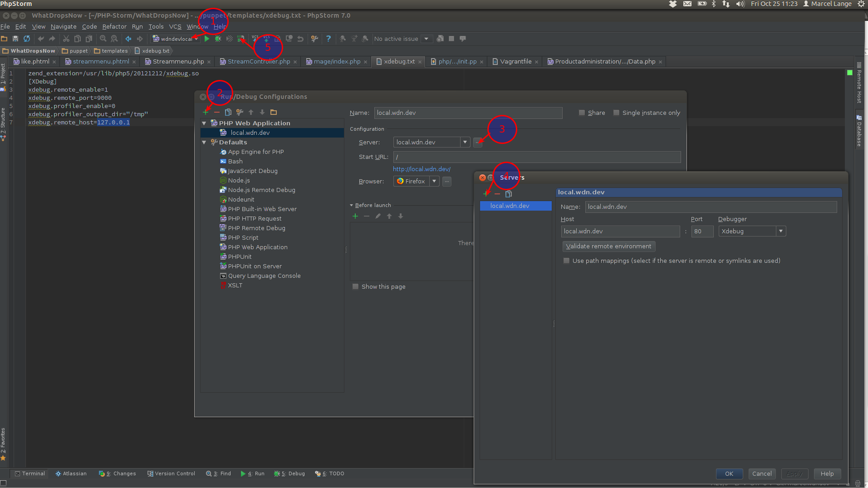Click Create New Folder icon in configurations toolbar
This screenshot has height=488, width=868.
[x=274, y=112]
